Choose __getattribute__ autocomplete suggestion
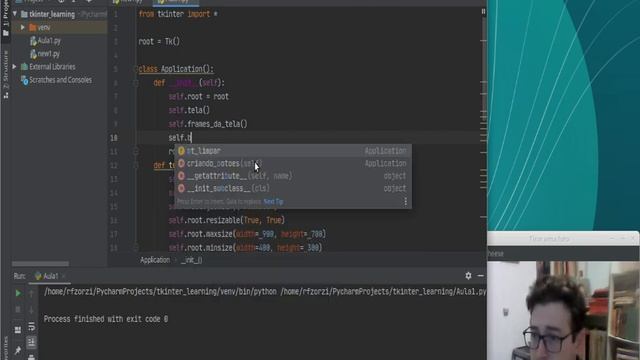The height and width of the screenshot is (360, 640). 293,176
